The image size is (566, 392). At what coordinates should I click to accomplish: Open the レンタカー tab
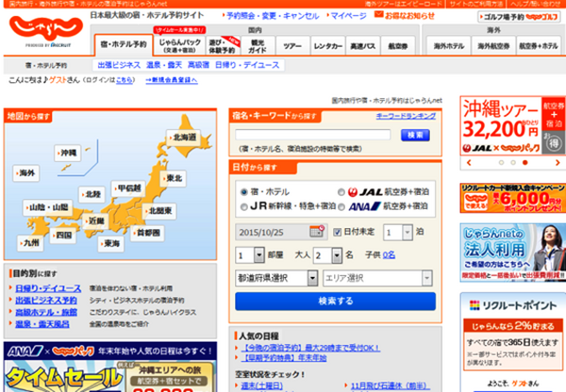(327, 46)
